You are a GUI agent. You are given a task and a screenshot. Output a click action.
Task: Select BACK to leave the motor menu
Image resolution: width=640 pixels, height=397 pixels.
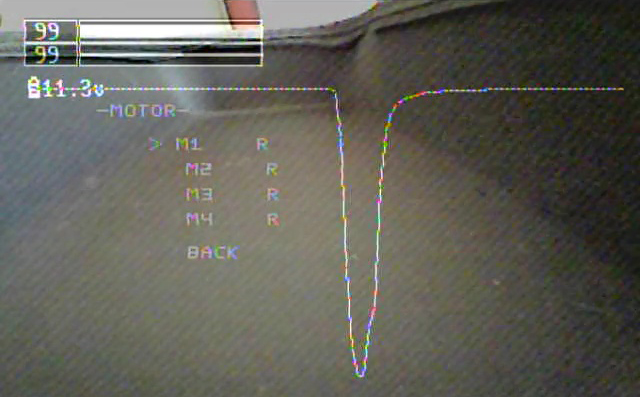pyautogui.click(x=213, y=253)
